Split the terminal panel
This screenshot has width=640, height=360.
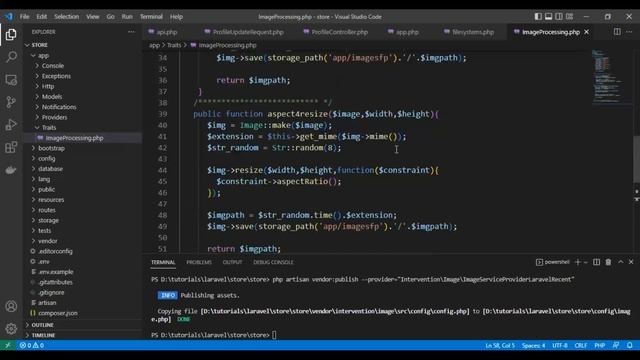(596, 262)
